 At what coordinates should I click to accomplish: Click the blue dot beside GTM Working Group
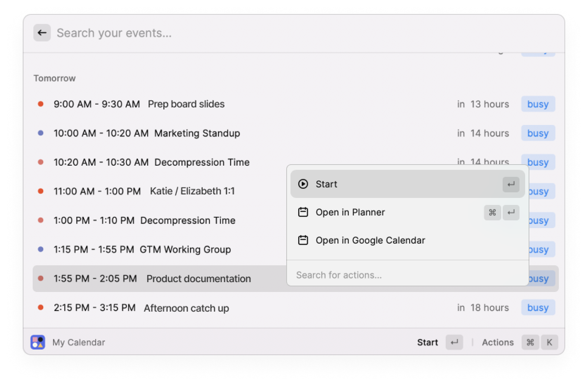tap(41, 249)
